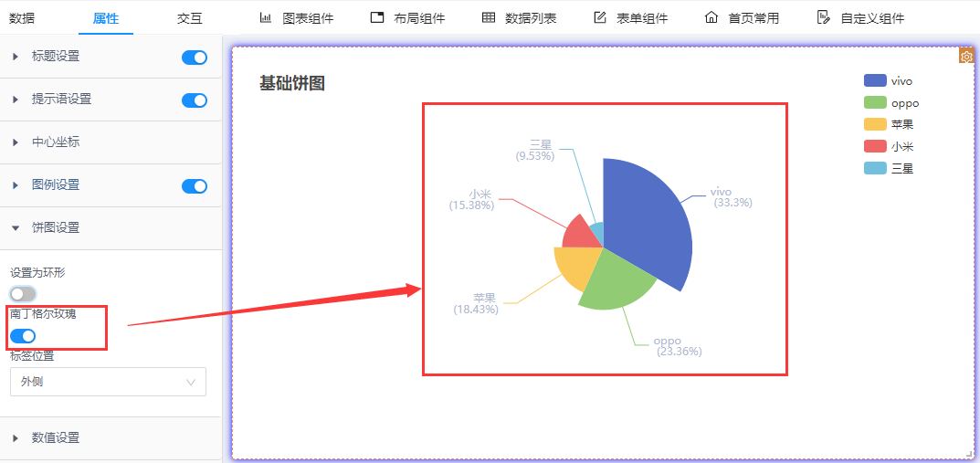Click the vivo legend color swatch
This screenshot has height=463, width=980.
pos(875,80)
